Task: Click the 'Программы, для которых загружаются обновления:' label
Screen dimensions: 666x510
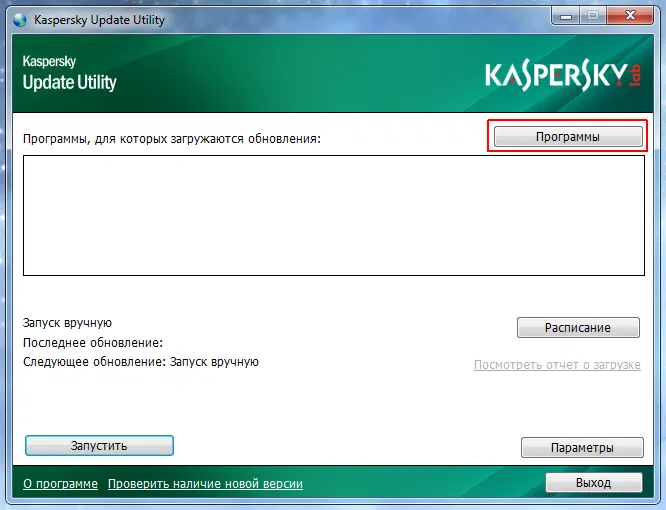Action: click(x=172, y=139)
